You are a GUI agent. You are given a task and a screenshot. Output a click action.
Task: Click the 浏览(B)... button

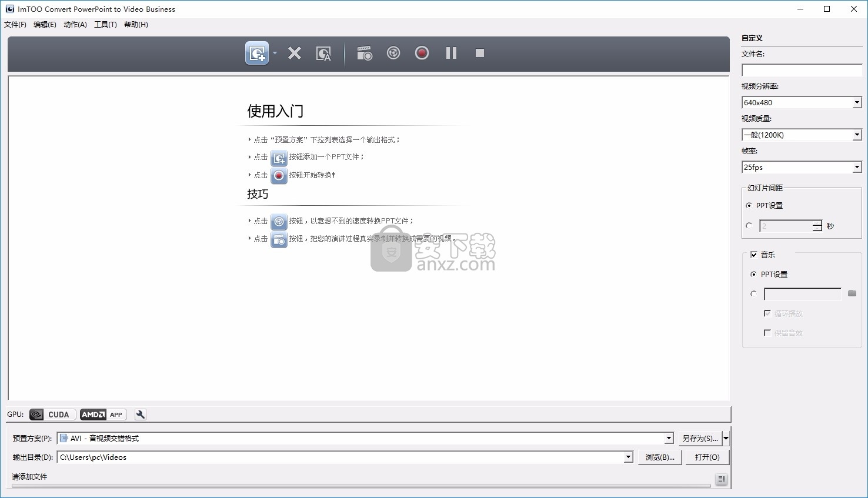[660, 457]
